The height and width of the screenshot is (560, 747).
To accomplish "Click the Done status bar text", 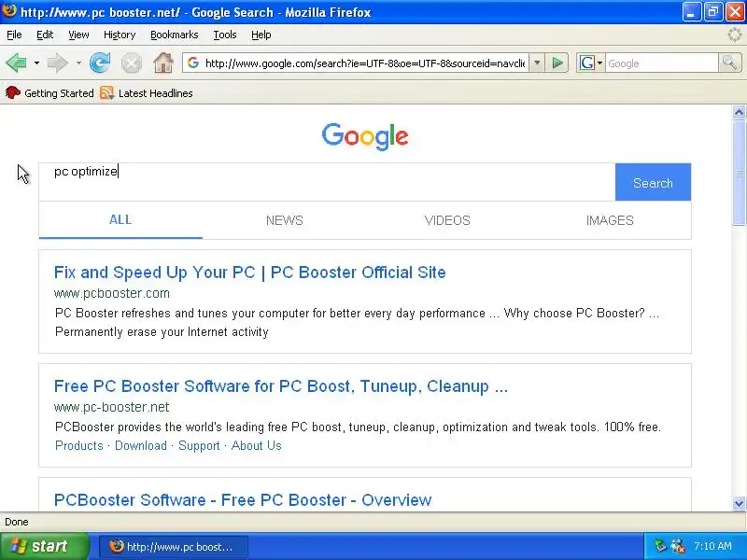I will pyautogui.click(x=16, y=522).
